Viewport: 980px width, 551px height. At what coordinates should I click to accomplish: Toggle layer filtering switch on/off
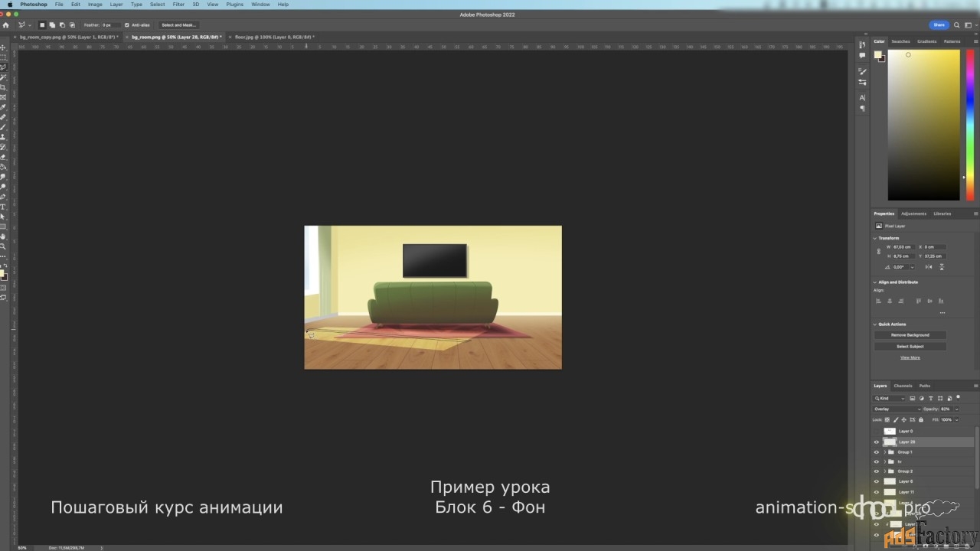(x=958, y=397)
